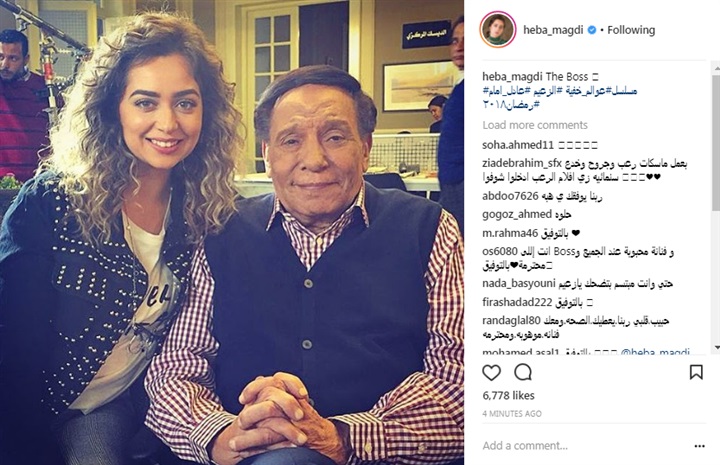This screenshot has height=465, width=720.
Task: Open the comment speech bubble icon
Action: coord(523,372)
